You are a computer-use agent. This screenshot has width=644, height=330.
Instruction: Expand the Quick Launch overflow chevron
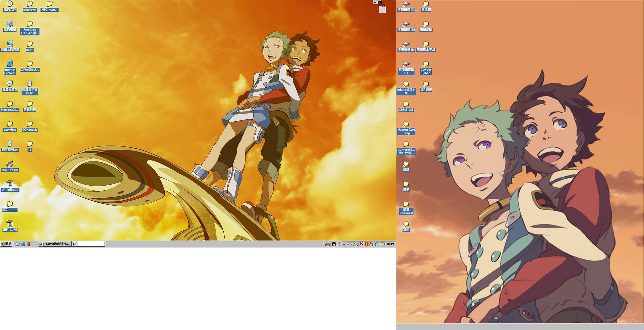point(35,244)
